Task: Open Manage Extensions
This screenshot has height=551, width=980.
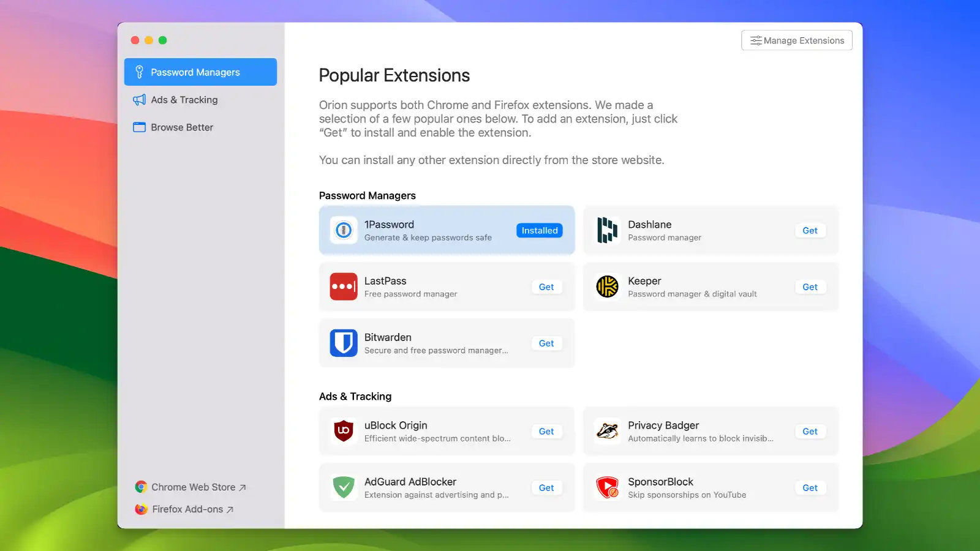Action: [x=797, y=40]
